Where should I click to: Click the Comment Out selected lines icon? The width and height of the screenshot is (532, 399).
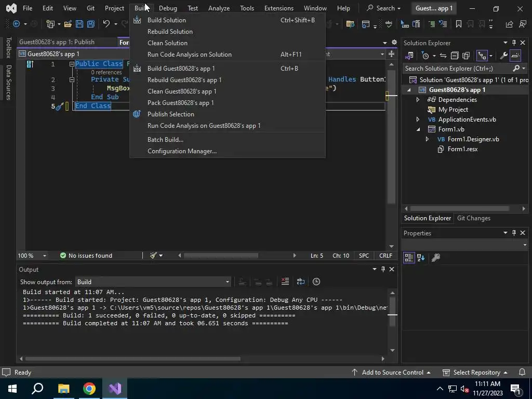click(x=432, y=24)
